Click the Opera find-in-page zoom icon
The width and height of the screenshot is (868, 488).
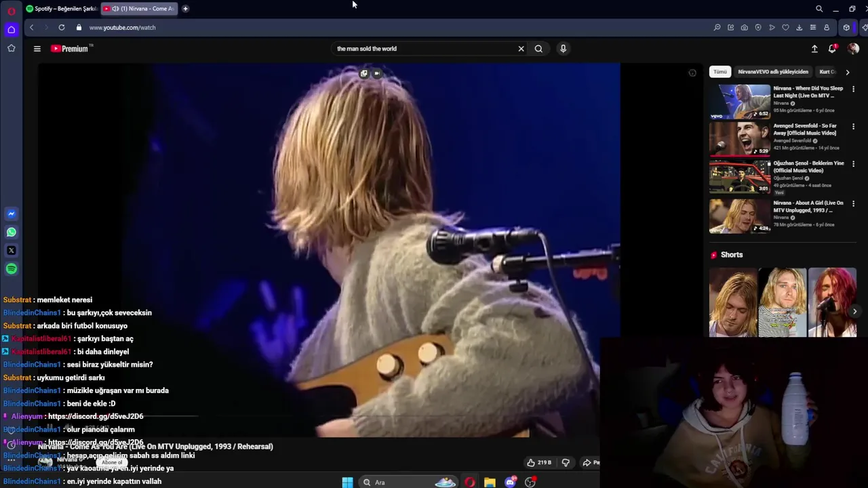[x=717, y=28]
